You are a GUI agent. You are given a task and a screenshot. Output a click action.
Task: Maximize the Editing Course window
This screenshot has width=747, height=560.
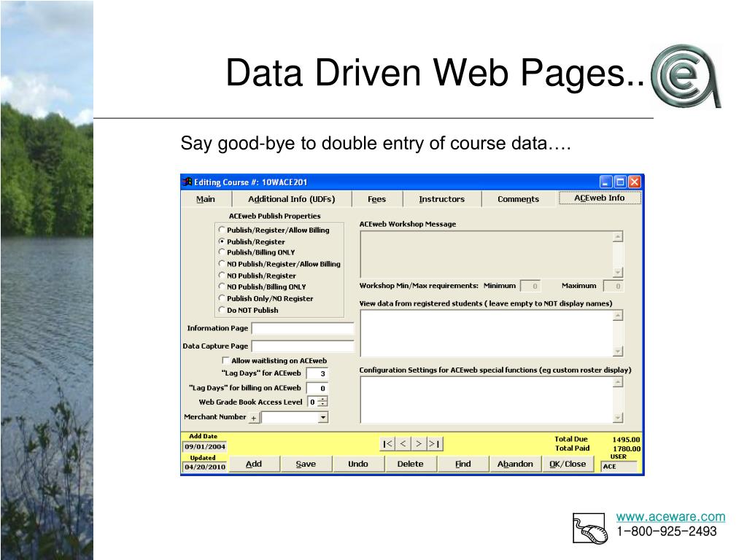pos(620,182)
